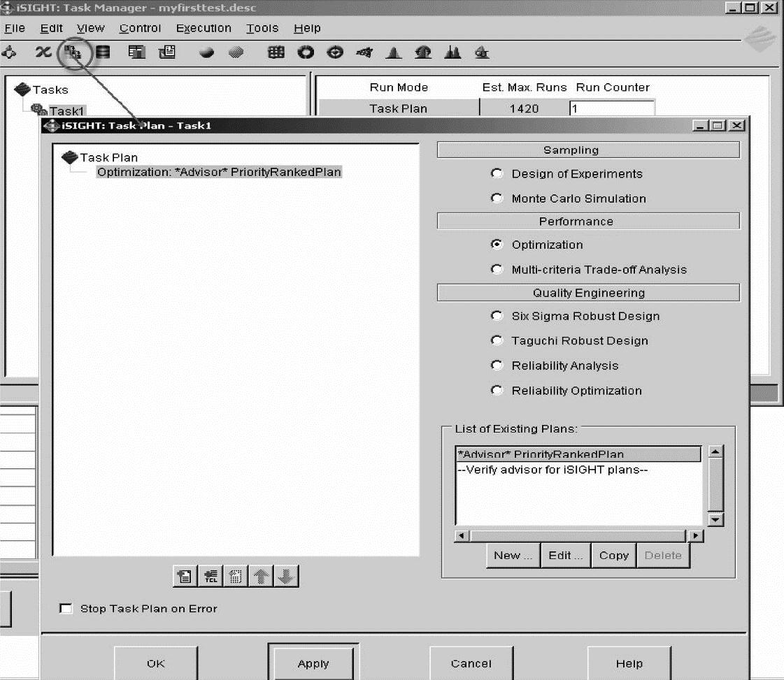Click the New... plan button
This screenshot has height=680, width=784.
click(513, 556)
